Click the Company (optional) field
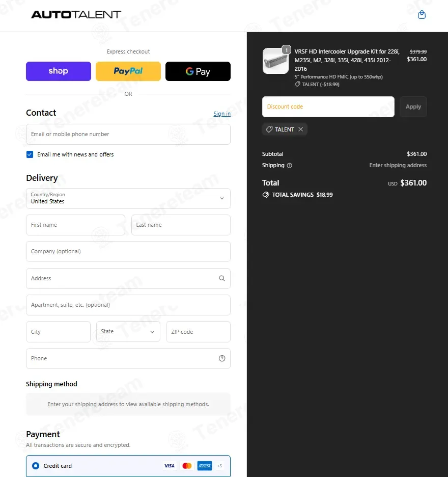This screenshot has width=448, height=477. point(128,252)
